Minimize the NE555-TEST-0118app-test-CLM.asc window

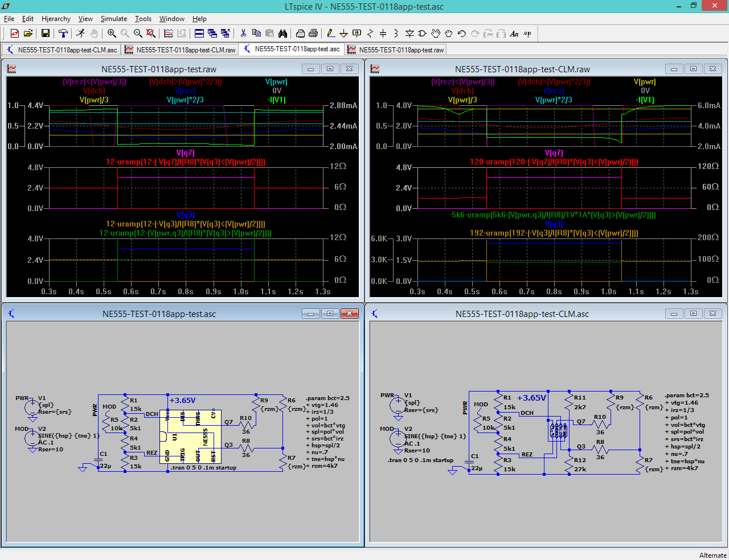[x=674, y=314]
